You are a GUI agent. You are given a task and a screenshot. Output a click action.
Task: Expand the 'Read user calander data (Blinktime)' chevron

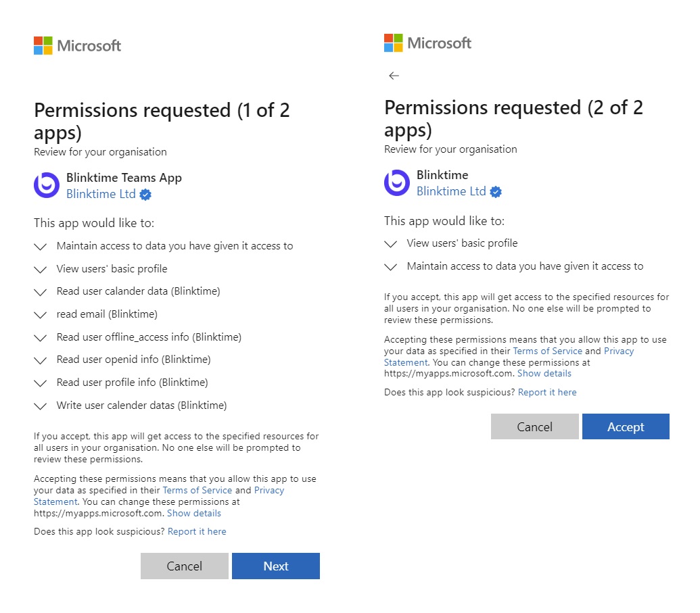41,292
